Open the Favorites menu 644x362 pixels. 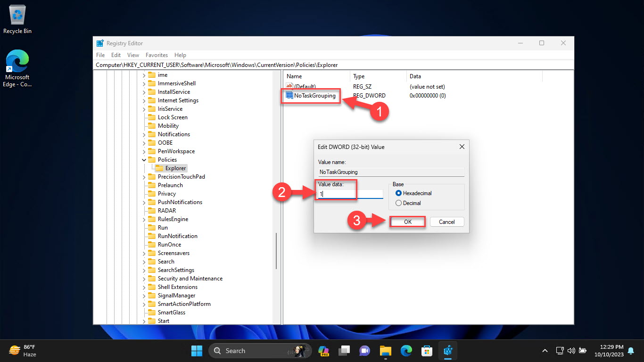click(157, 55)
